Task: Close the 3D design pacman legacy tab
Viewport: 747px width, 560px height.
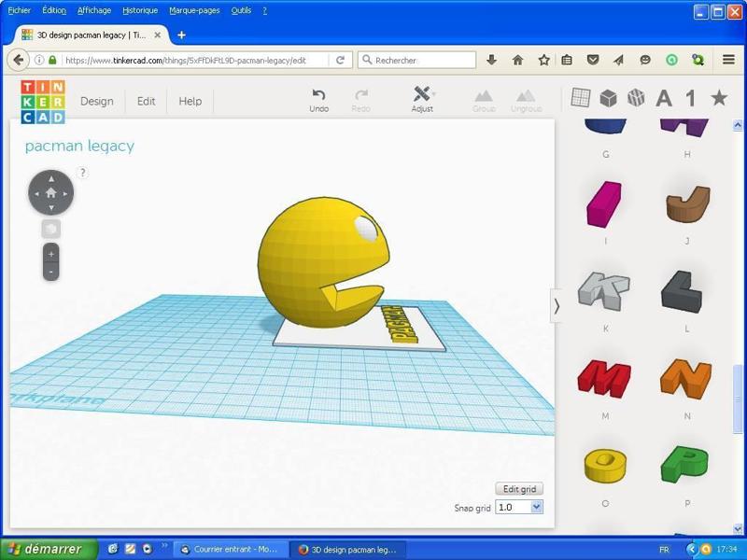Action: tap(157, 35)
